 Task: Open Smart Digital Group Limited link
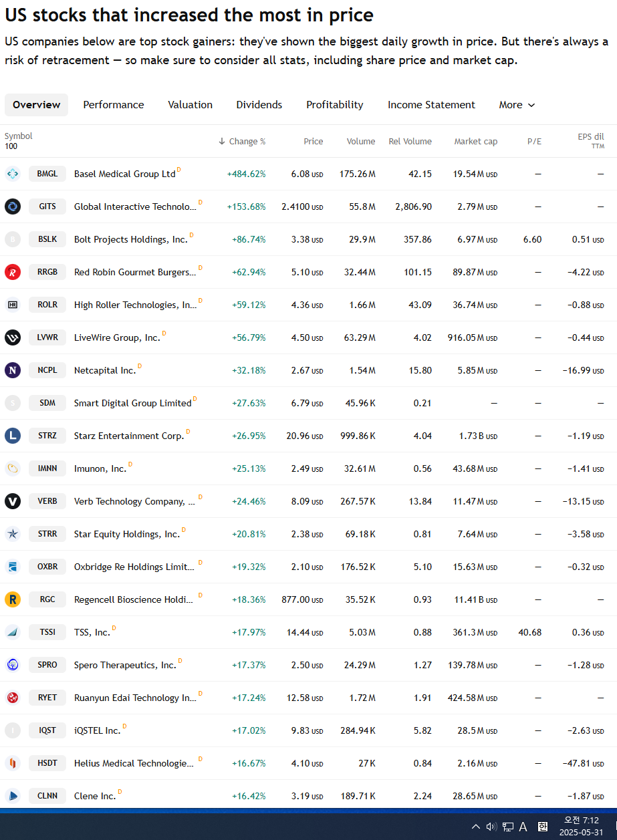(133, 404)
